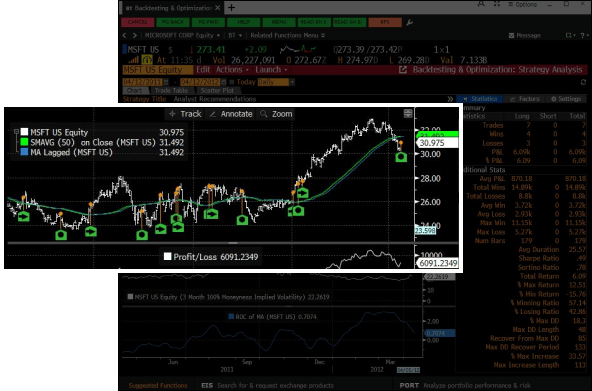Expand the Related Functions Menu
Image resolution: width=592 pixels, height=391 pixels.
(x=287, y=35)
